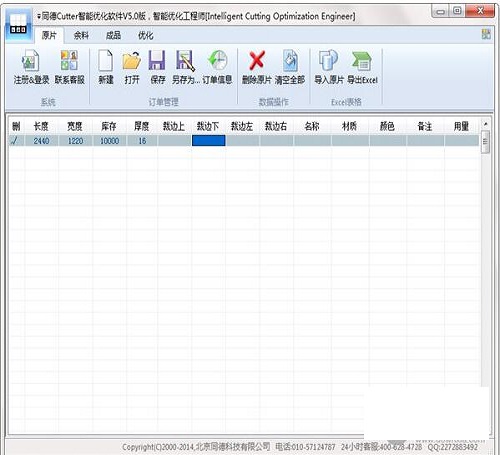Image resolution: width=500 pixels, height=455 pixels.
Task: Delete the sheet with 删除原片 red X
Action: 257,67
